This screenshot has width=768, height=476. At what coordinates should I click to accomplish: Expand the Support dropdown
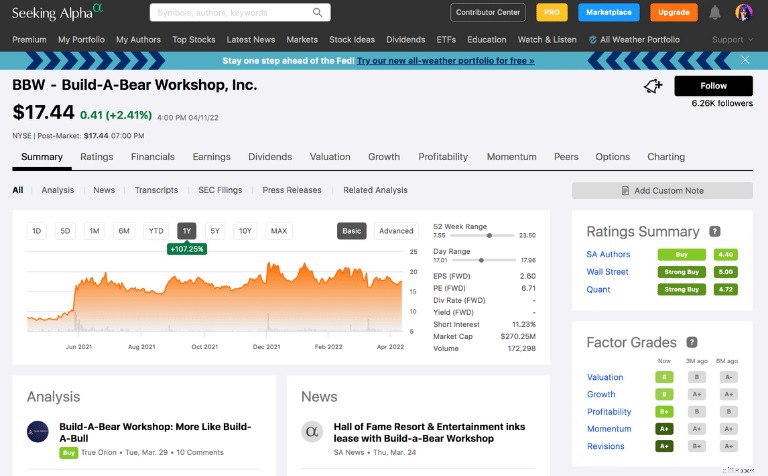tap(732, 40)
